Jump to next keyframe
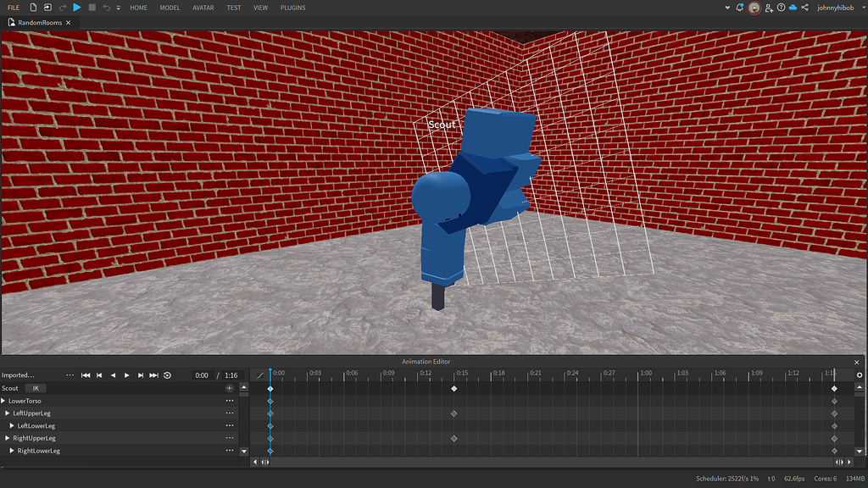Viewport: 868px width, 488px height. [x=141, y=375]
